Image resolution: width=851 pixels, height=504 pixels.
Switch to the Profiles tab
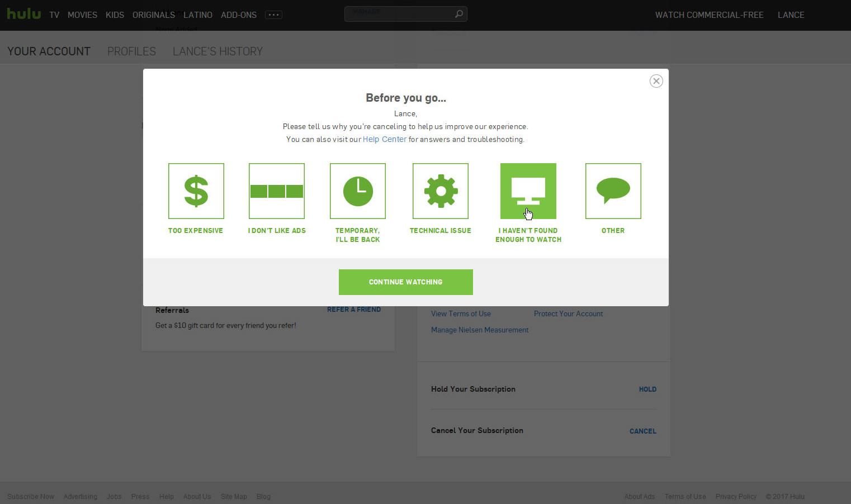pos(131,51)
